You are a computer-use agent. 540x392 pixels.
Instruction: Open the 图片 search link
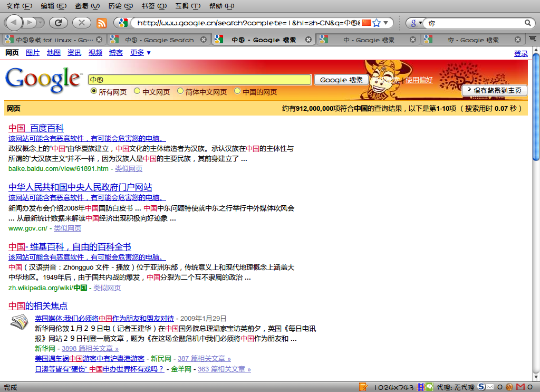pos(33,53)
